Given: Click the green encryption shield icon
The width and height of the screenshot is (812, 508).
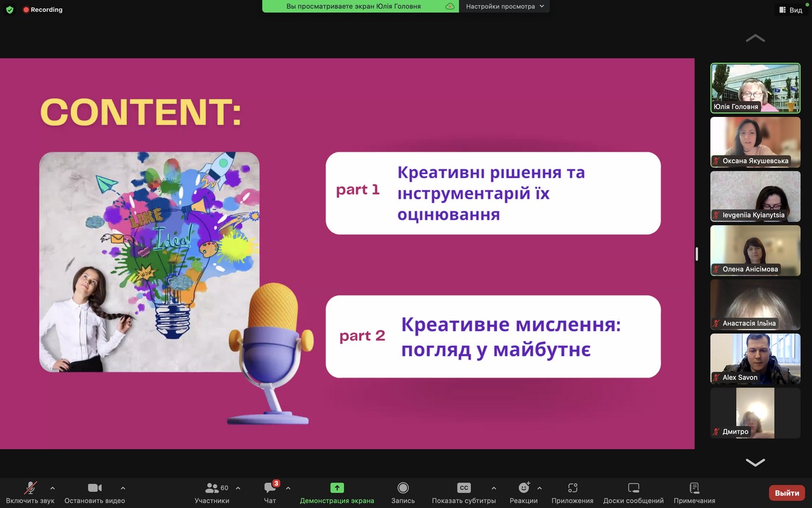Looking at the screenshot, I should coord(9,9).
